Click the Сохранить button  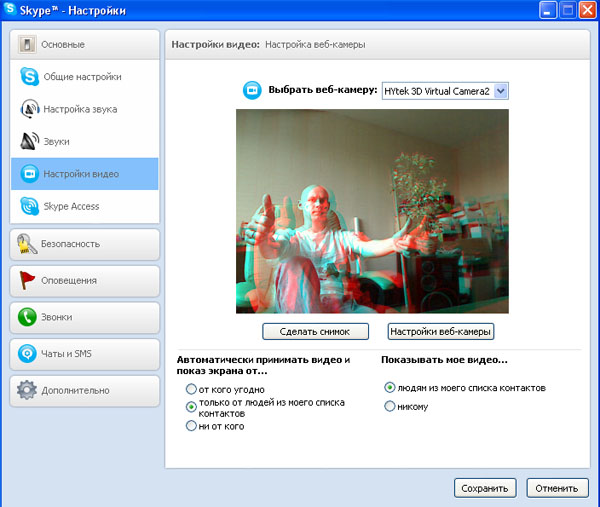(x=485, y=488)
